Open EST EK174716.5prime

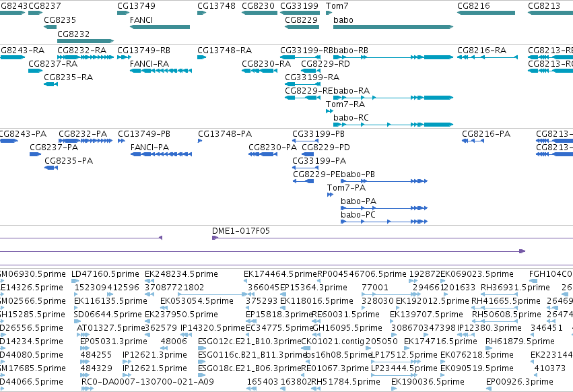[440, 341]
